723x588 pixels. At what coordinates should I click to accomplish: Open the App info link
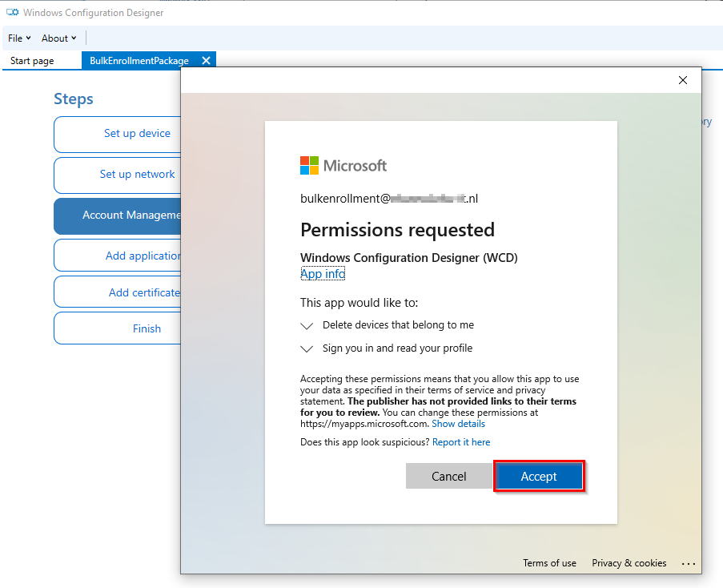click(323, 274)
